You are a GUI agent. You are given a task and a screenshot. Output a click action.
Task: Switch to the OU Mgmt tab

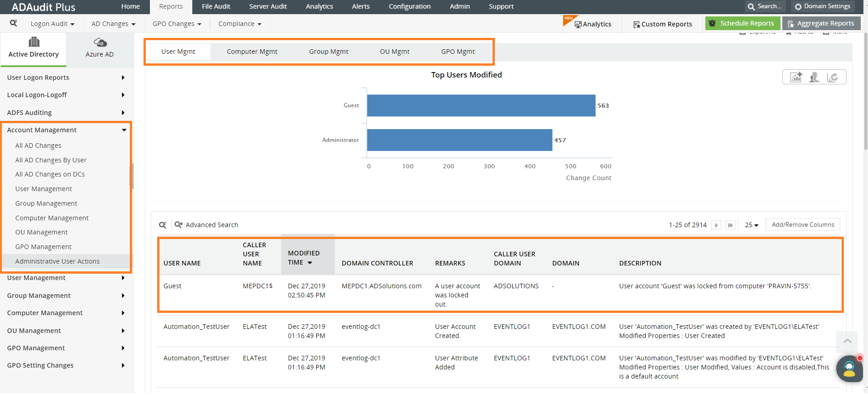395,52
